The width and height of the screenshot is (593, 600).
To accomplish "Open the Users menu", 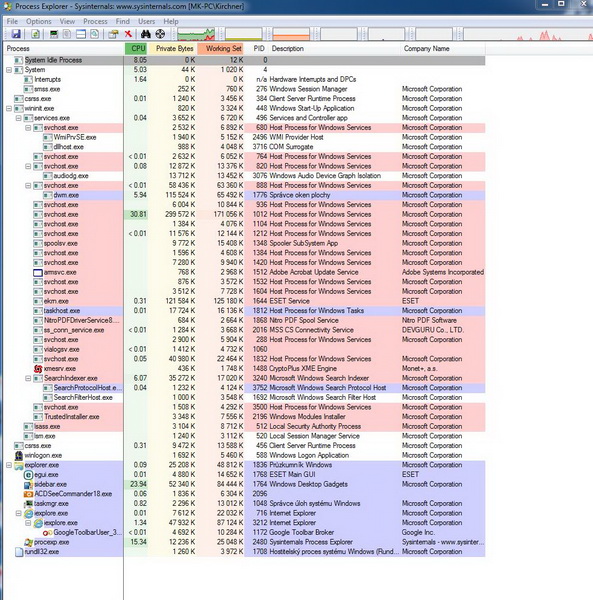I will tap(146, 21).
